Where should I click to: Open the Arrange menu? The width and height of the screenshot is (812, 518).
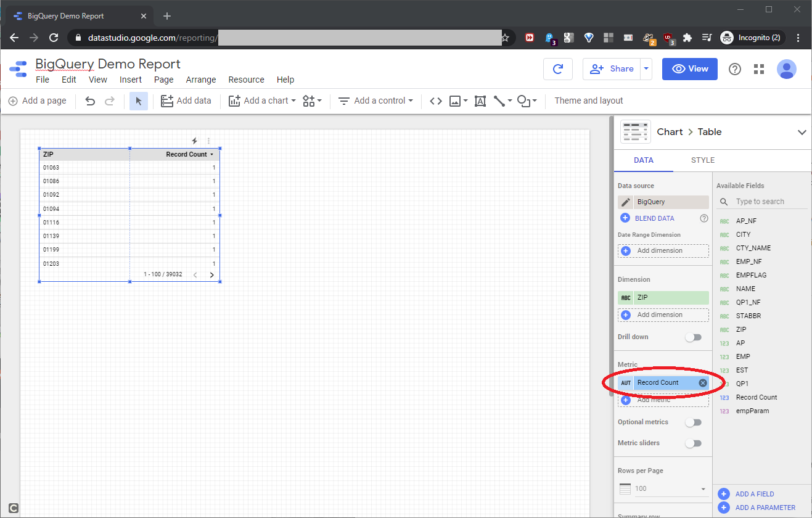(x=201, y=80)
